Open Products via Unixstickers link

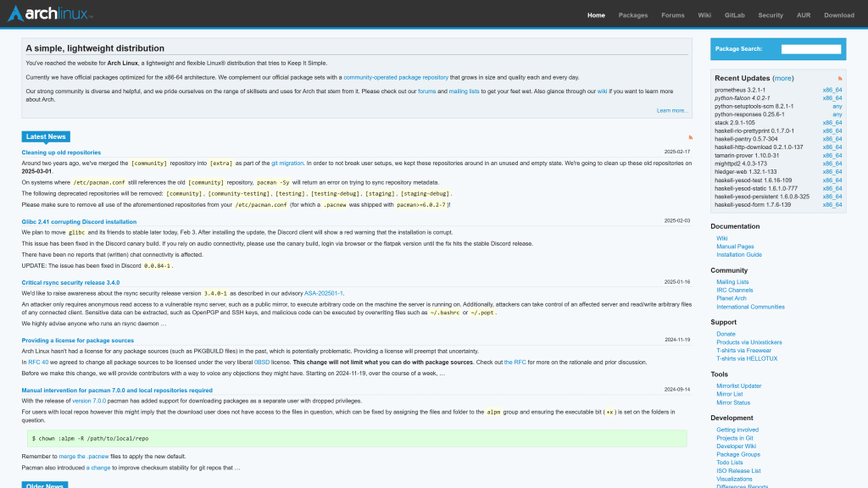[749, 342]
